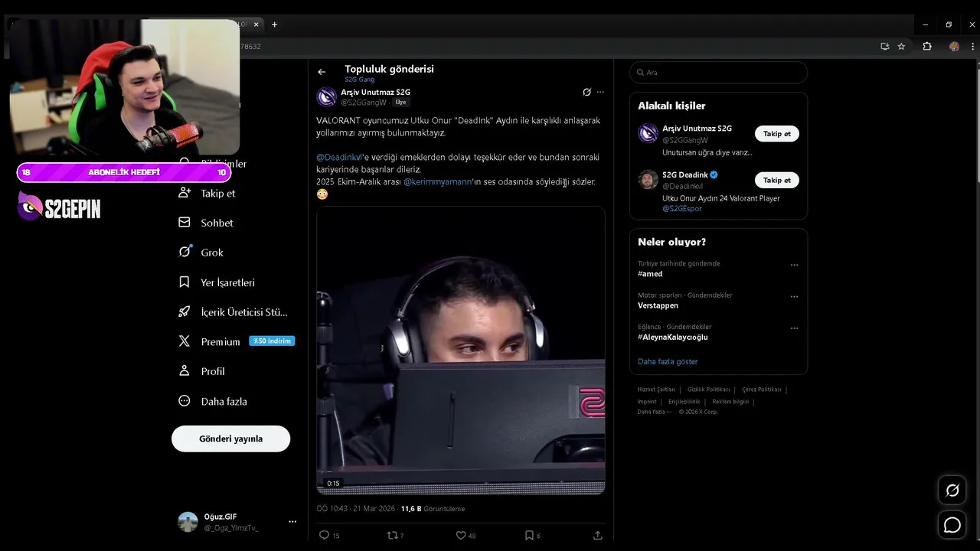The width and height of the screenshot is (980, 551).
Task: Click the Ara search field
Action: (x=718, y=73)
